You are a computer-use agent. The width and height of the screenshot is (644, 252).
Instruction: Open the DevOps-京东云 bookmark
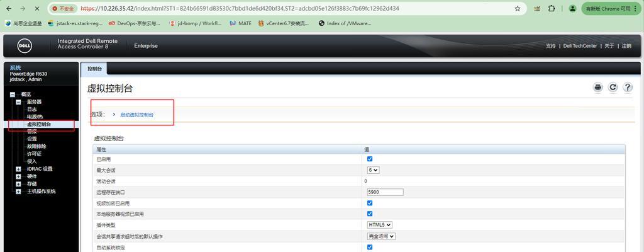tap(135, 23)
